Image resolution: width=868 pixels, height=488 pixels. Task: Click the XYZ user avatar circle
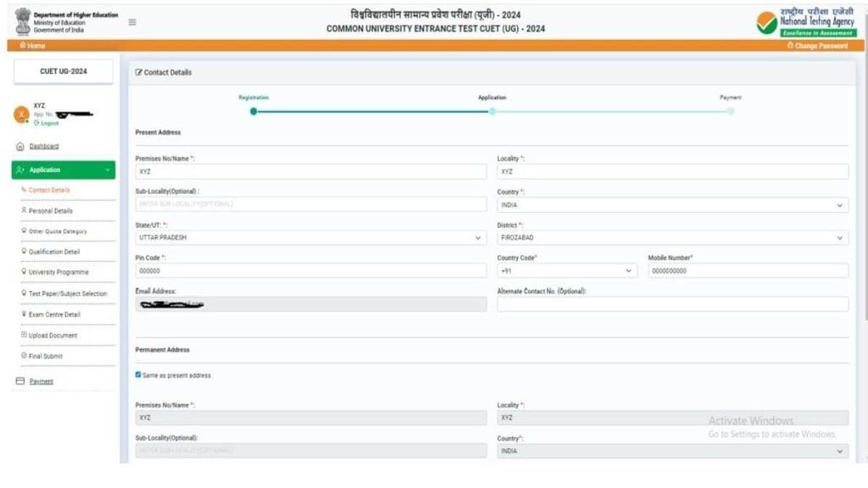(21, 114)
